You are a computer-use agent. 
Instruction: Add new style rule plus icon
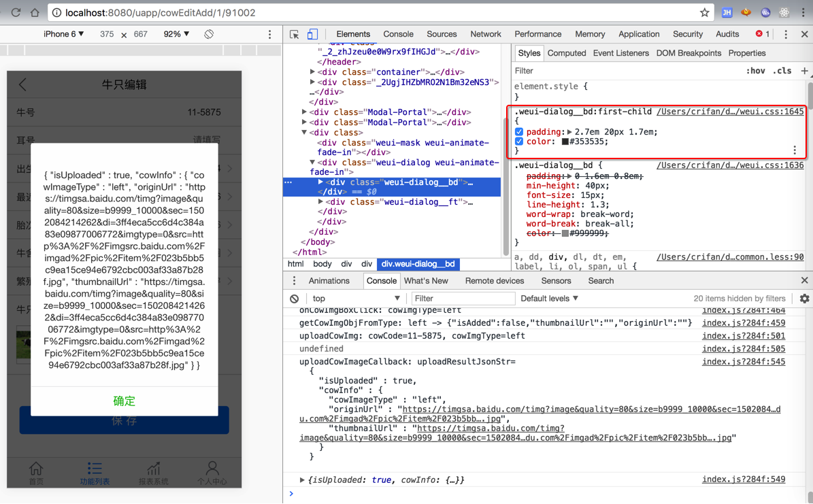pyautogui.click(x=804, y=71)
